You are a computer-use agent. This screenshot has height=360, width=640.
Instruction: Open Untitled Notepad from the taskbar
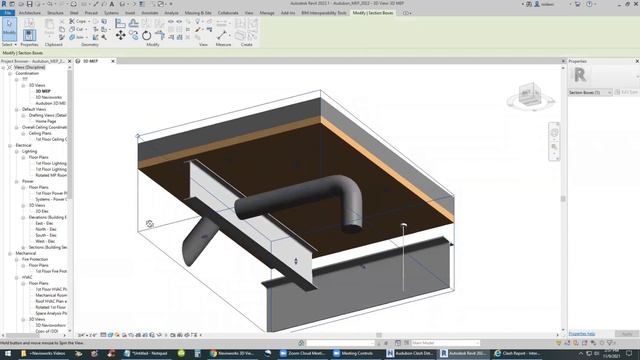click(x=146, y=353)
